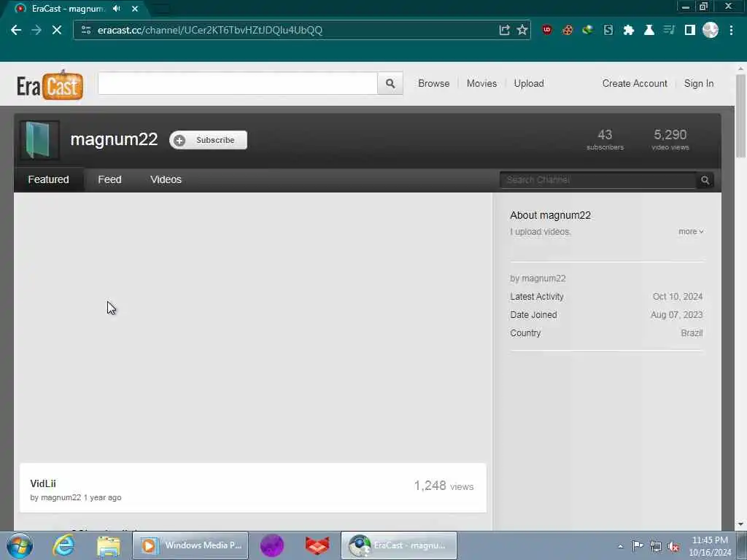Click the 5,290 video views count
This screenshot has height=560, width=747.
click(x=670, y=139)
